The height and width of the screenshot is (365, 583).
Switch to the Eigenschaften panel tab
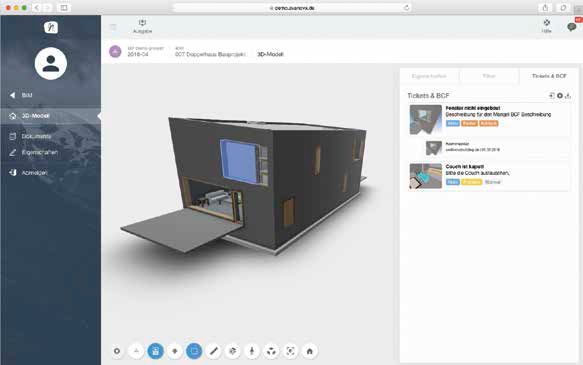coord(429,76)
